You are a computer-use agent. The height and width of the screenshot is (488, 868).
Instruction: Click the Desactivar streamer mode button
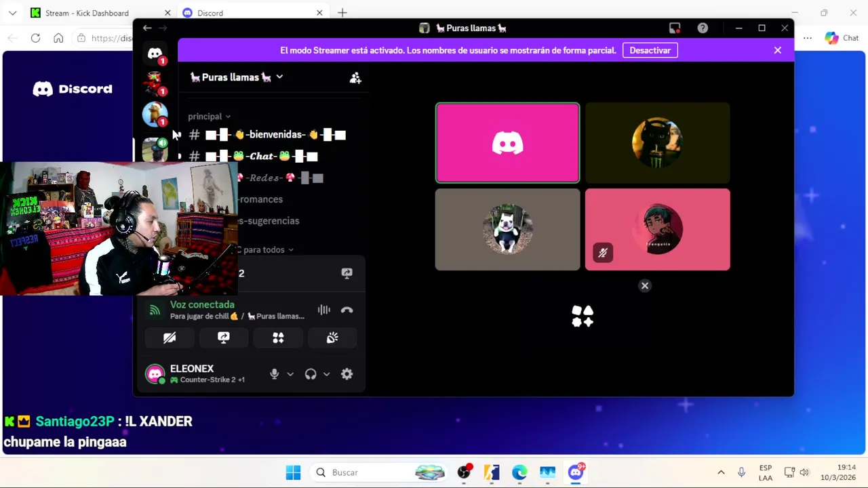[x=650, y=50]
